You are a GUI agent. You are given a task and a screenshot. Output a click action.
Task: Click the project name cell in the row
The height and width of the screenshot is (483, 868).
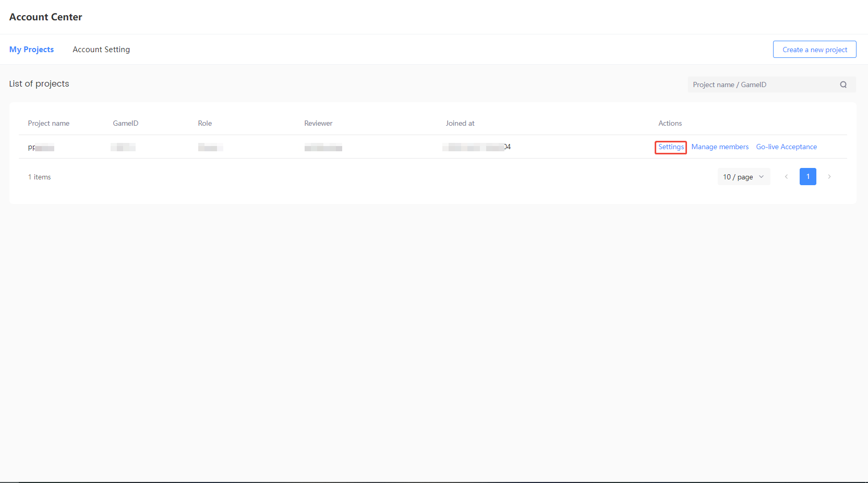pyautogui.click(x=41, y=148)
